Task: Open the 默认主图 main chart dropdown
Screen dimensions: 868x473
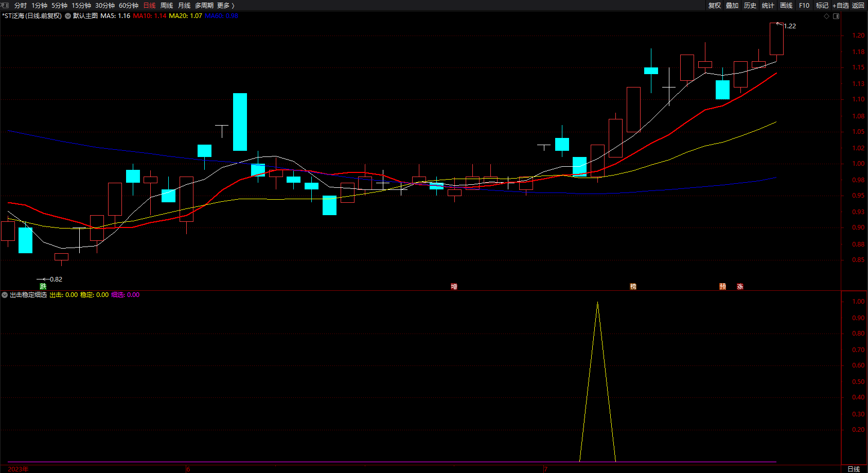Action: 68,16
